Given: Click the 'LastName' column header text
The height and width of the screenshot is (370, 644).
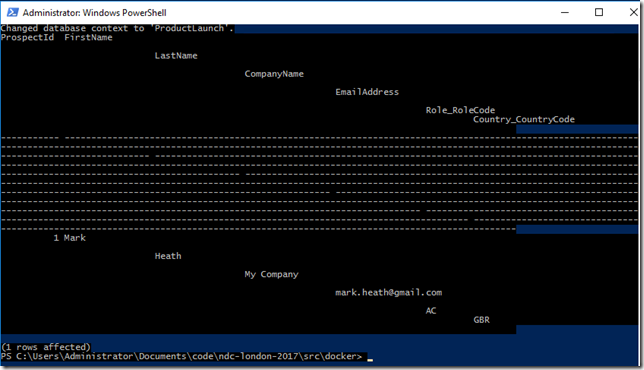Looking at the screenshot, I should pos(176,55).
